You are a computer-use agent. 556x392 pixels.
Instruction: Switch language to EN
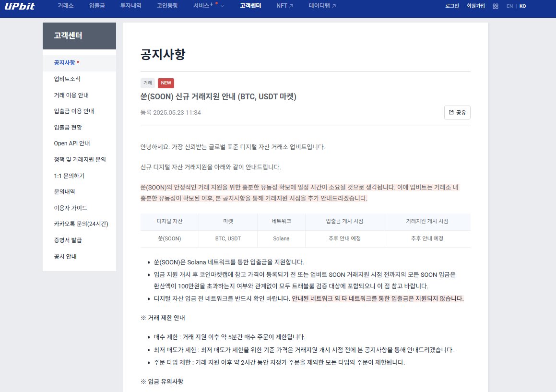click(509, 6)
